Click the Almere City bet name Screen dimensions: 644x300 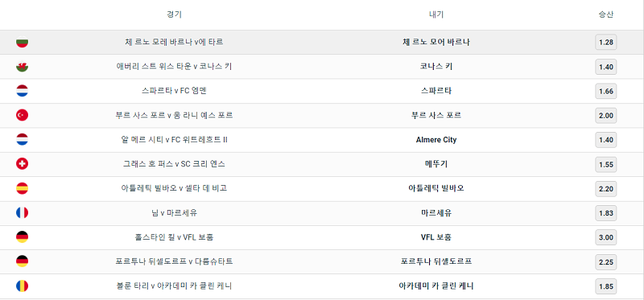436,140
